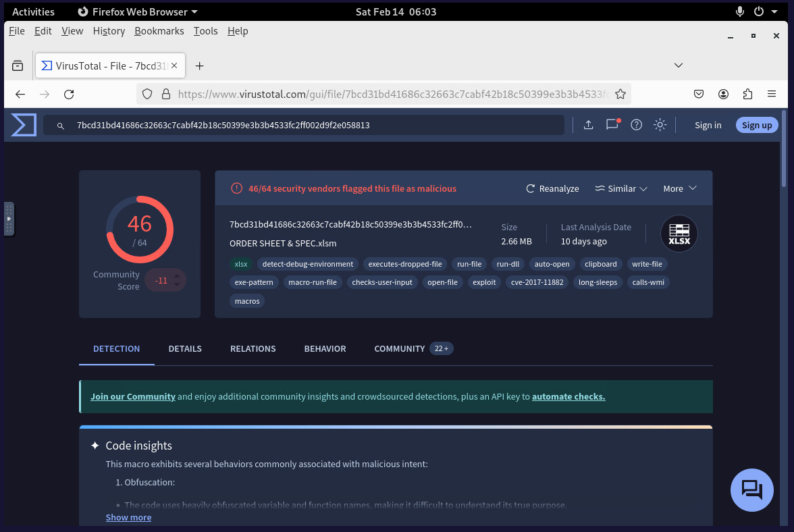
Task: Expand the Similar dropdown
Action: click(x=621, y=188)
